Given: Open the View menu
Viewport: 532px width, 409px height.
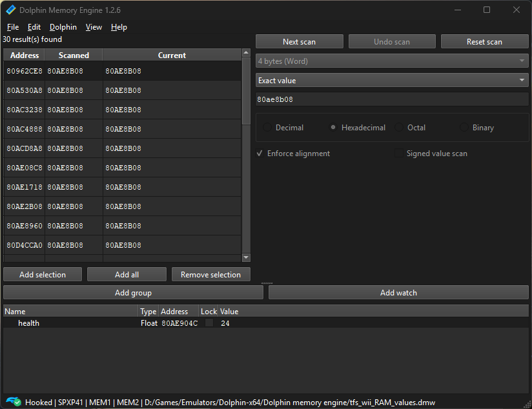Looking at the screenshot, I should coord(94,27).
